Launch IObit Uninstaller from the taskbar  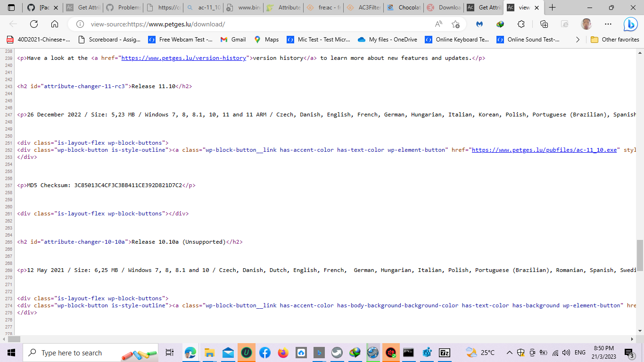[x=247, y=353]
